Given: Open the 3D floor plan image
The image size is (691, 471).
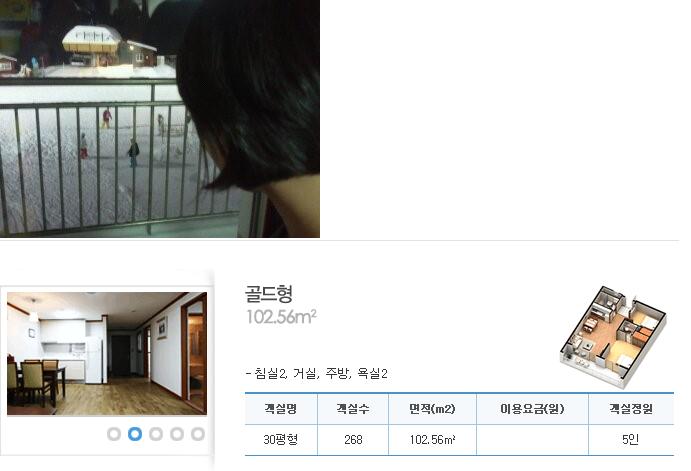Looking at the screenshot, I should coord(613,337).
